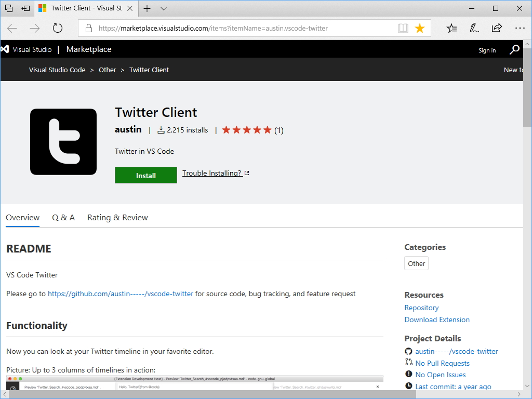
Task: Open reading view in the address bar
Action: tap(403, 28)
